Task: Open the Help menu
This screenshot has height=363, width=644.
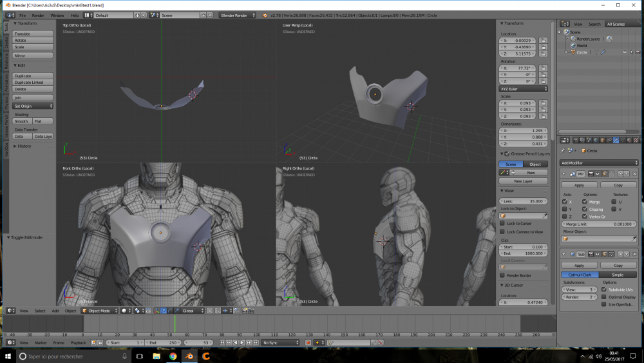Action: pyautogui.click(x=74, y=15)
